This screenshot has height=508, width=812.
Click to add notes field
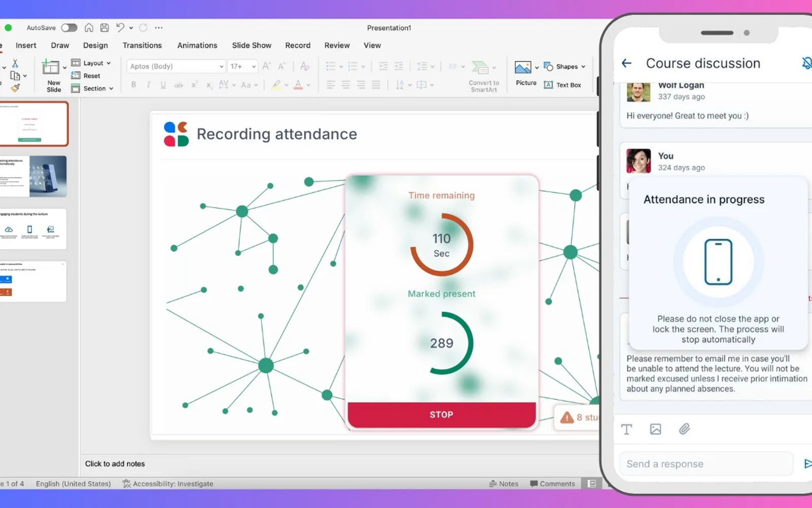pos(115,464)
